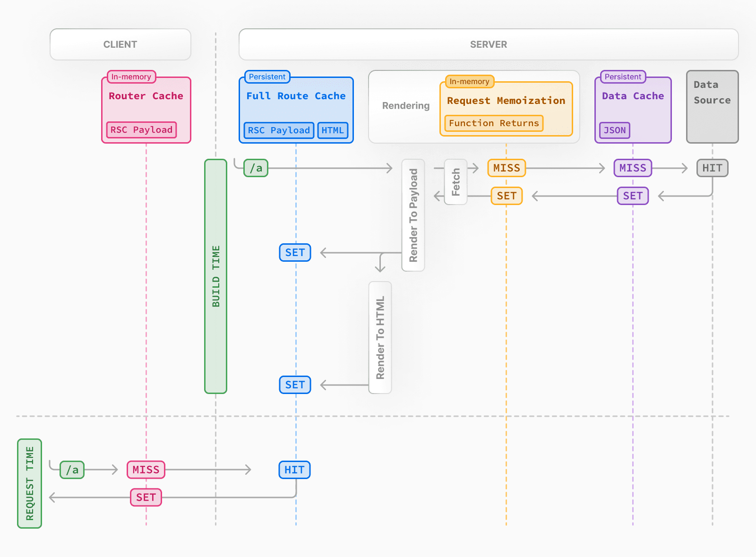Select the Data Source box
Image resolution: width=756 pixels, height=557 pixels.
(x=712, y=106)
